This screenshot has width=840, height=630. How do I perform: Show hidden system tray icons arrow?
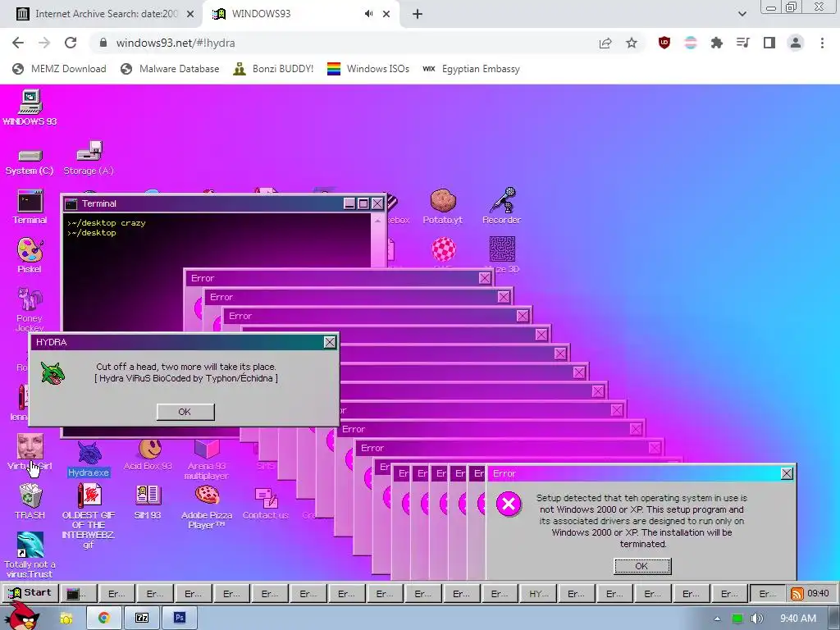(x=717, y=619)
